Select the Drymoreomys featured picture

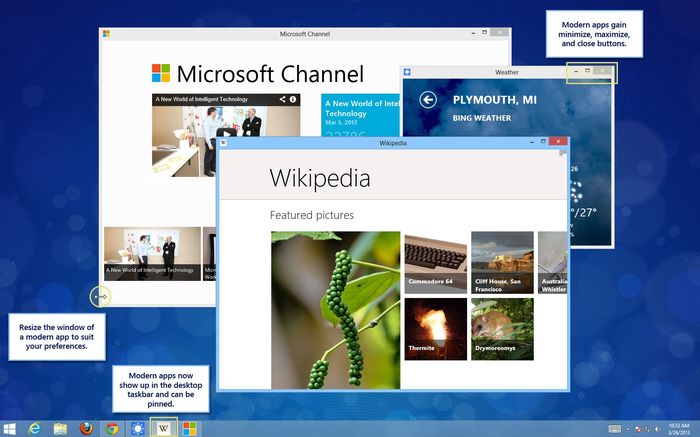[501, 329]
